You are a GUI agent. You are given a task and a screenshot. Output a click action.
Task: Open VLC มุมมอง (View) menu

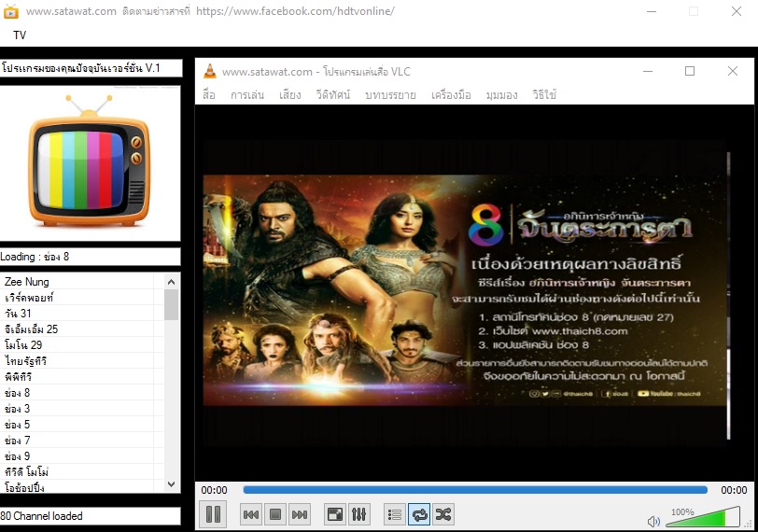pyautogui.click(x=502, y=94)
